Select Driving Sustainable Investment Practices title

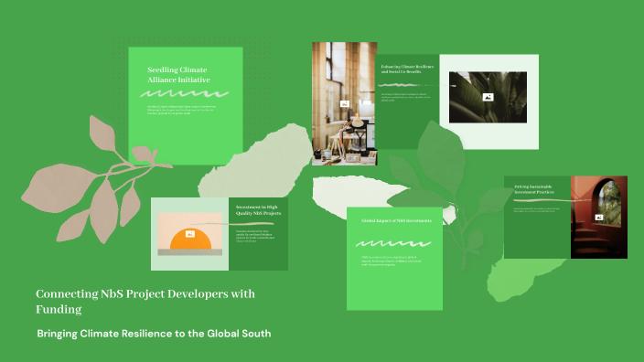pos(534,189)
